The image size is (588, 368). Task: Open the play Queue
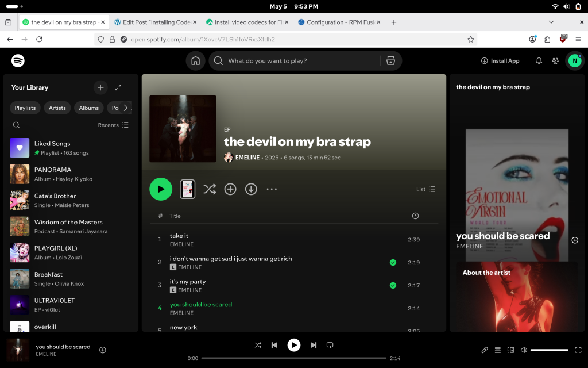498,350
